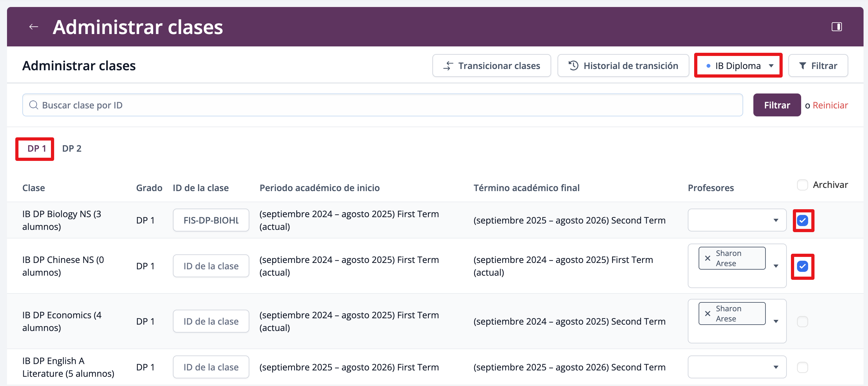868x386 pixels.
Task: Select the DP 1 tab
Action: 36,148
